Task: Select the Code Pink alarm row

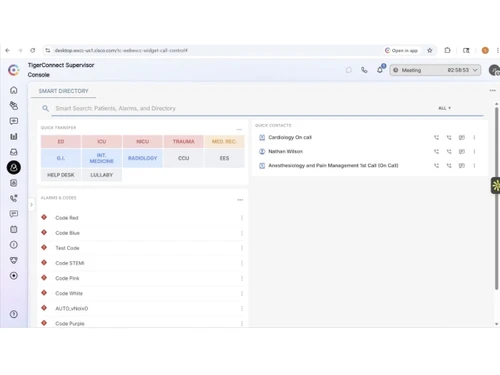Action: click(x=142, y=278)
